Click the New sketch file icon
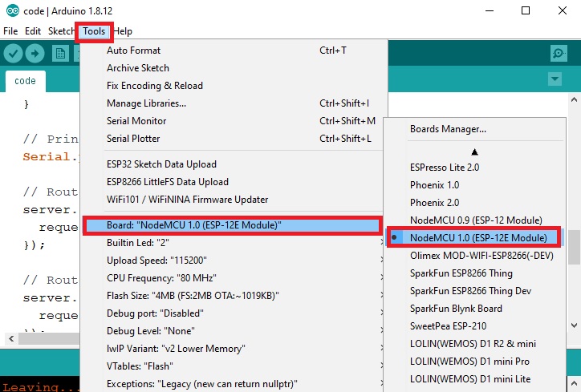This screenshot has height=392, width=581. click(60, 54)
